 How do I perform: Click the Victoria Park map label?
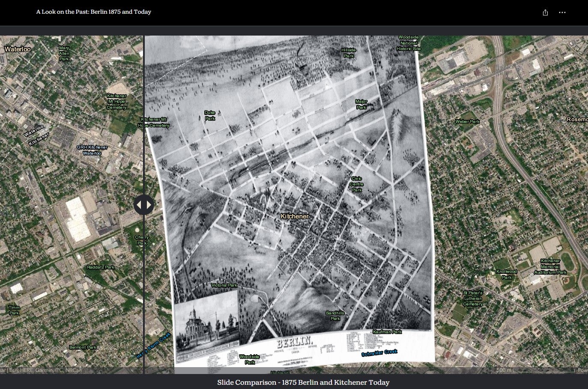pyautogui.click(x=224, y=285)
